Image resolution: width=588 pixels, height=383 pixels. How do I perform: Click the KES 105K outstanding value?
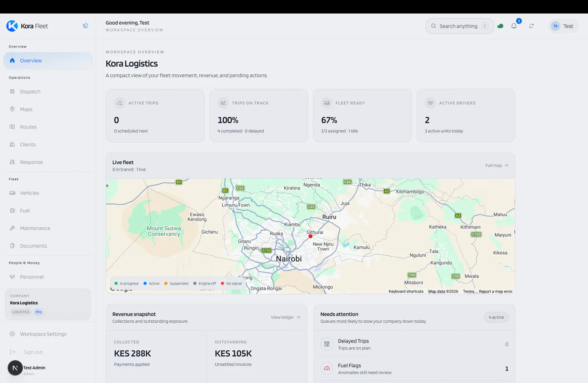click(x=233, y=354)
